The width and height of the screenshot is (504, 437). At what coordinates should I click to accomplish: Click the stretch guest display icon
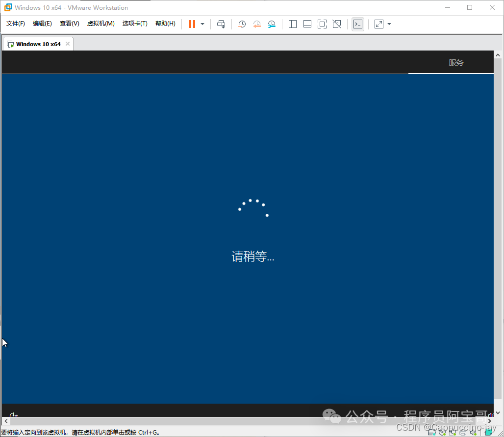379,24
